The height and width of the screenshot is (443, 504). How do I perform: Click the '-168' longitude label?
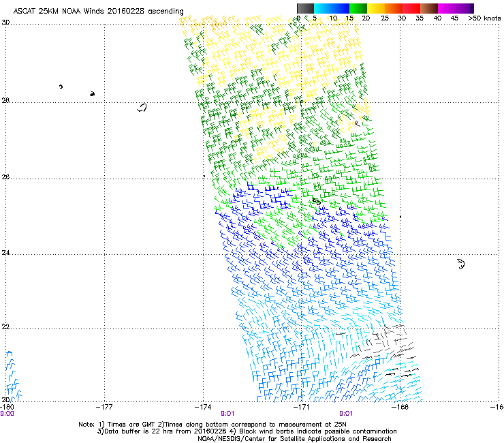click(x=400, y=407)
